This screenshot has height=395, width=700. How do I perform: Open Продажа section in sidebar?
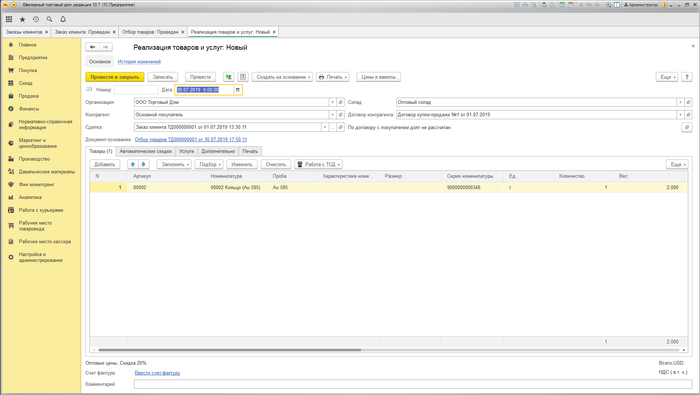tap(29, 96)
